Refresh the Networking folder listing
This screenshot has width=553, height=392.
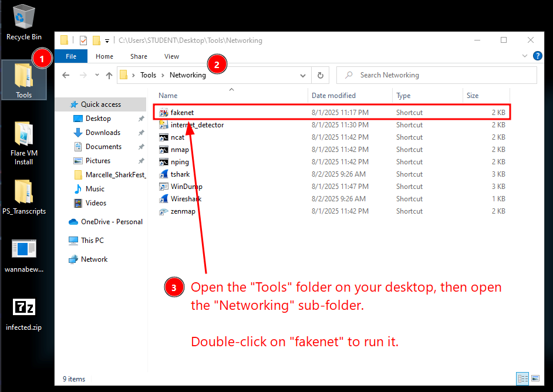(320, 75)
